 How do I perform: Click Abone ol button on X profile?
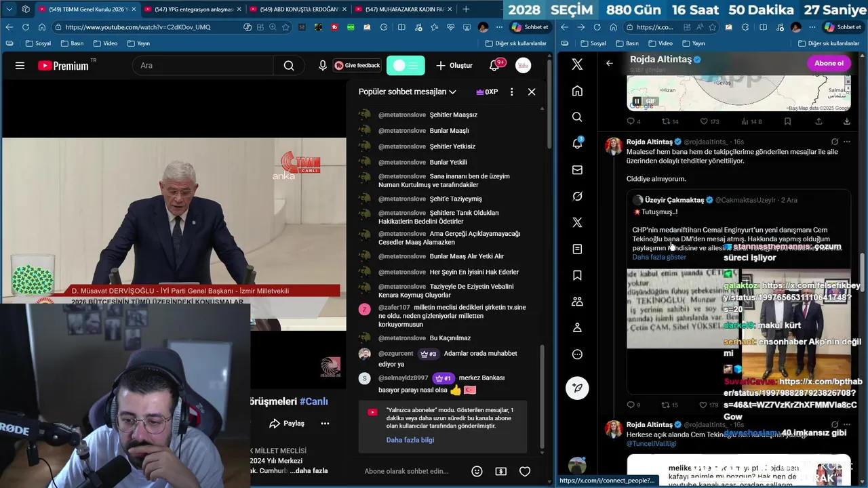tap(829, 63)
